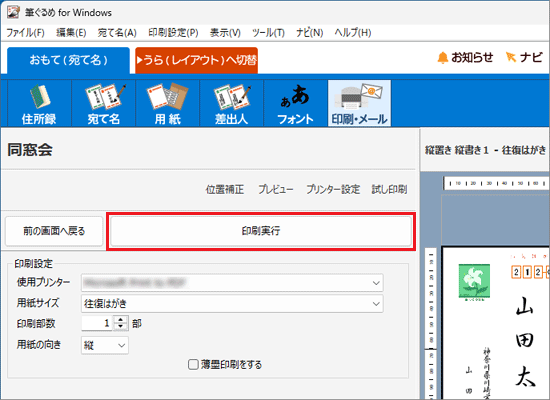Screen dimensions: 550x400
Task: Enable the 薄墨印刷をする checkbox
Action: pos(193,364)
